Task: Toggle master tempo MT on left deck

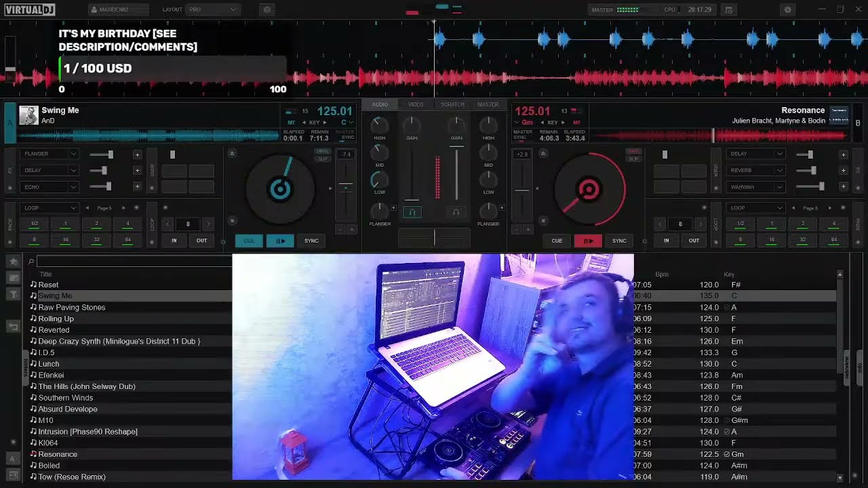Action: 292,123
